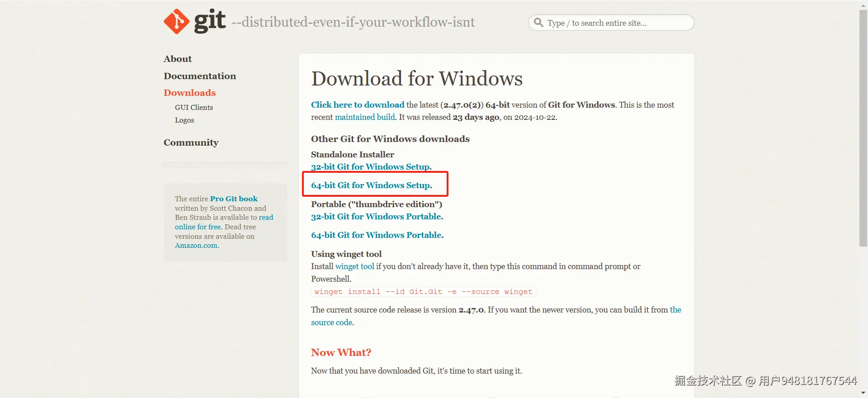Image resolution: width=868 pixels, height=398 pixels.
Task: Open the 'maintained build' link
Action: coord(365,117)
